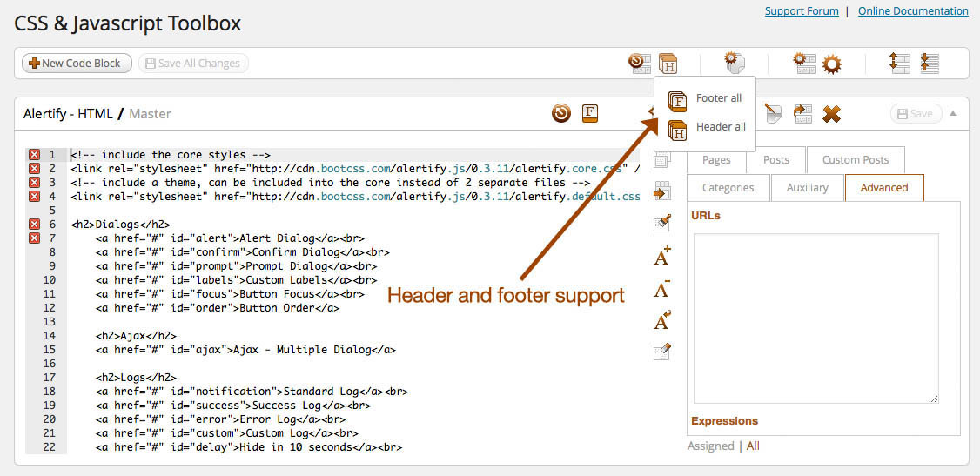Choose 'Footer all' from the popup menu
This screenshot has width=980, height=476.
click(718, 98)
